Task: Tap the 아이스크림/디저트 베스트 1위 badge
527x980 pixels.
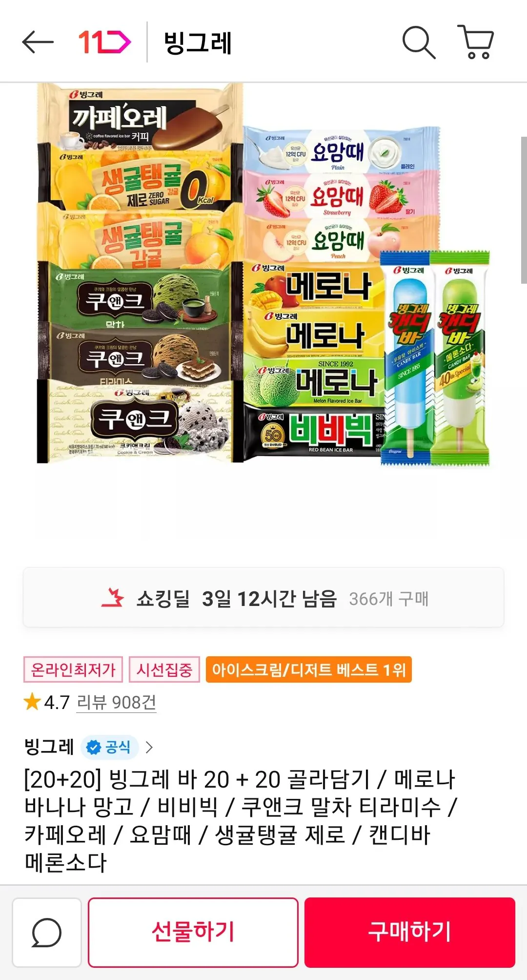Action: tap(309, 669)
